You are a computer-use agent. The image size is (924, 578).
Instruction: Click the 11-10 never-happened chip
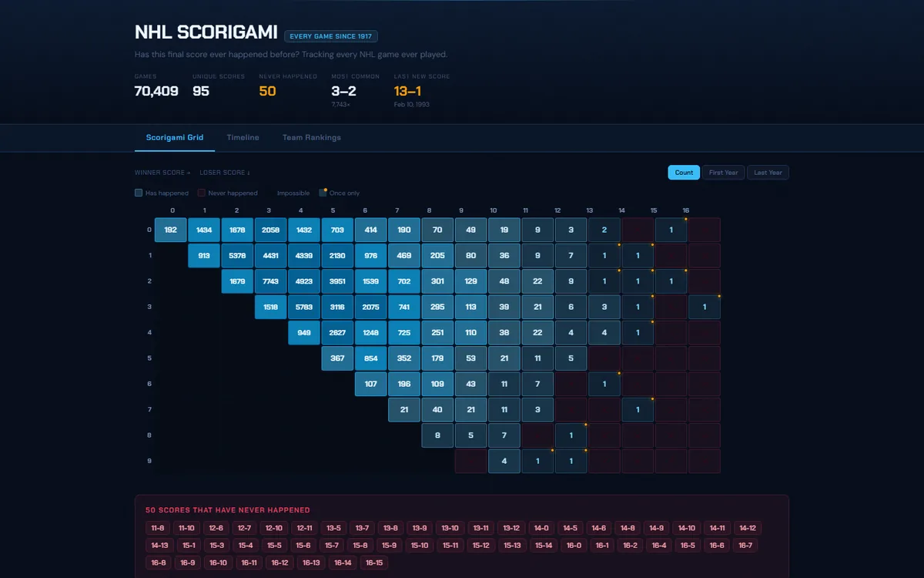pyautogui.click(x=186, y=528)
